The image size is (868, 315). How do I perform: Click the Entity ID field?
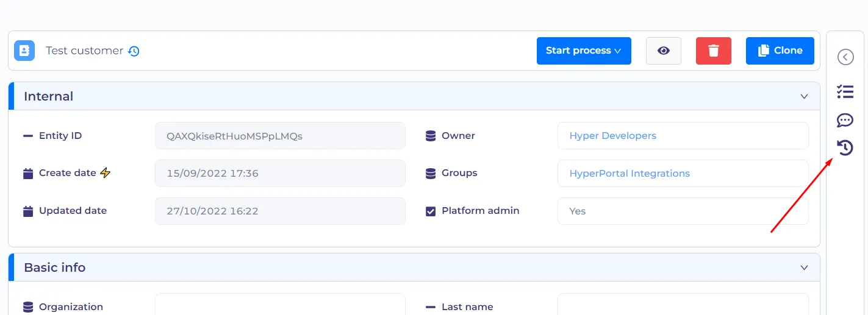tap(280, 136)
